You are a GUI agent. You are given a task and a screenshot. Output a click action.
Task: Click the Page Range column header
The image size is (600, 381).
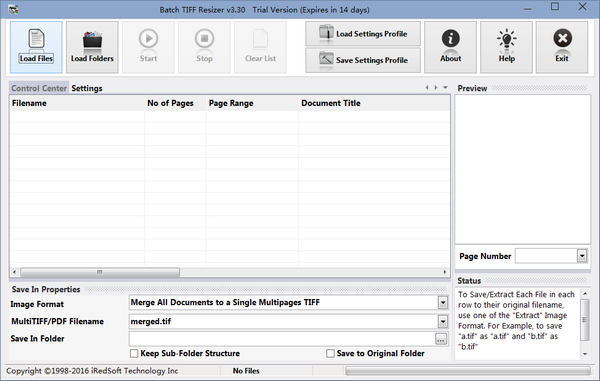coord(253,103)
